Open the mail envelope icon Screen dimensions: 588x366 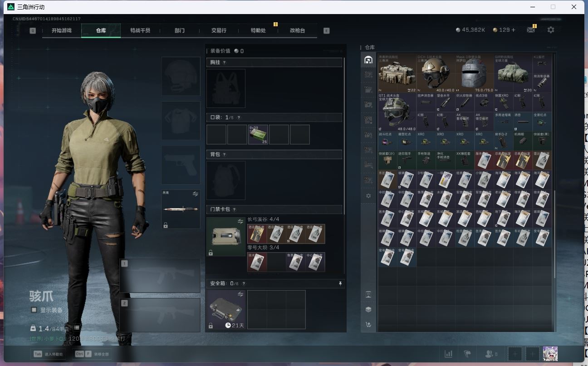530,30
